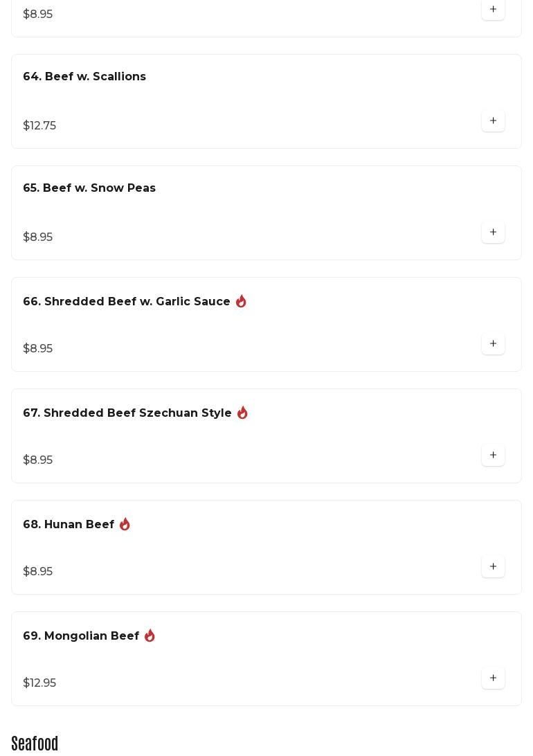Open 64. Beef w. Scallions item
This screenshot has width=533, height=756.
84,77
